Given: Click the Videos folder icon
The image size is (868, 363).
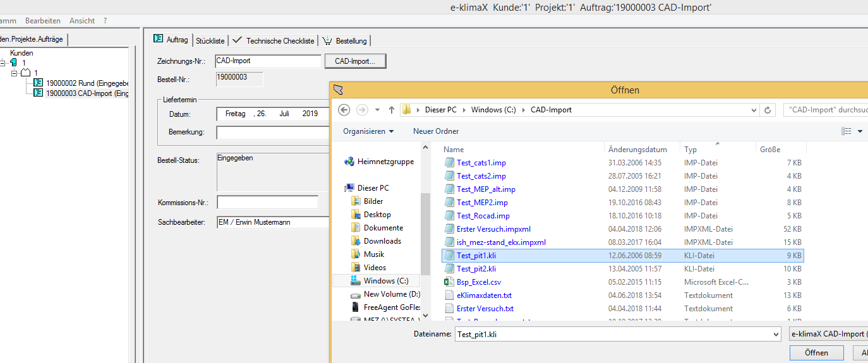Looking at the screenshot, I should (x=356, y=268).
